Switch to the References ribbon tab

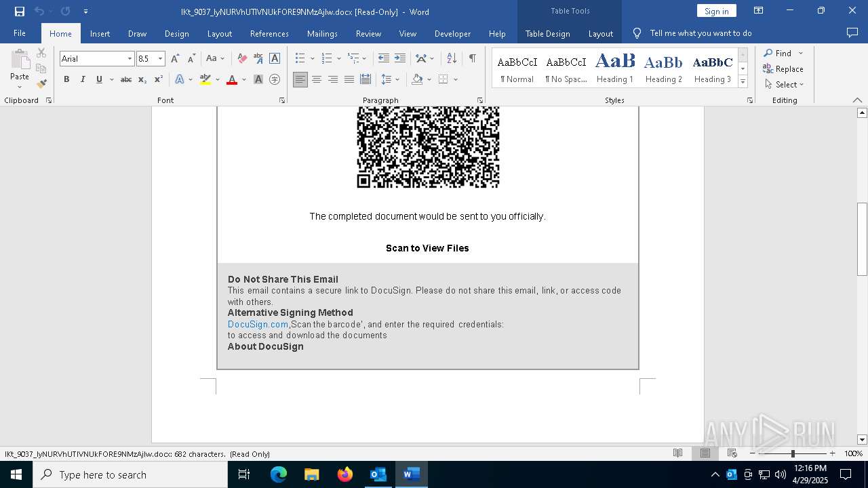pos(269,33)
